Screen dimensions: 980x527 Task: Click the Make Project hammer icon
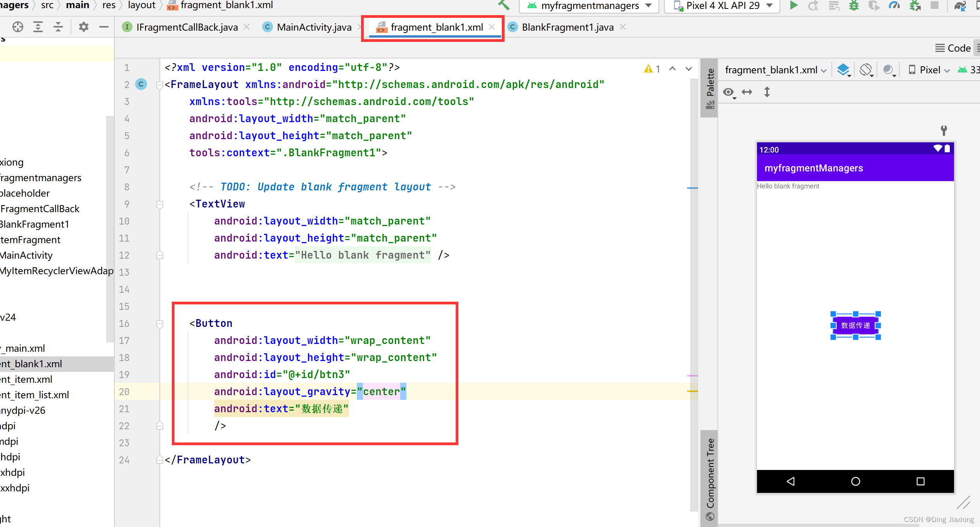pos(504,5)
